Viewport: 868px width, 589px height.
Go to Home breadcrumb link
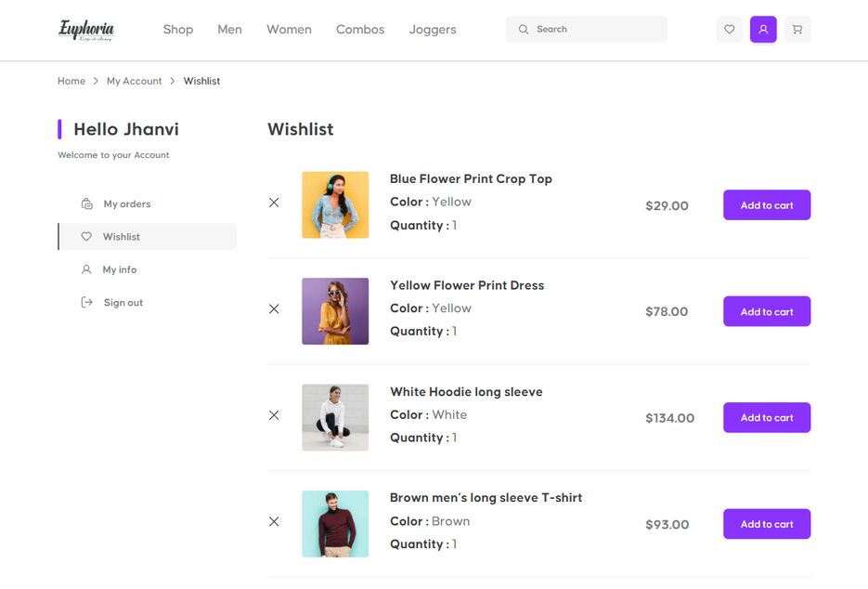click(x=71, y=82)
